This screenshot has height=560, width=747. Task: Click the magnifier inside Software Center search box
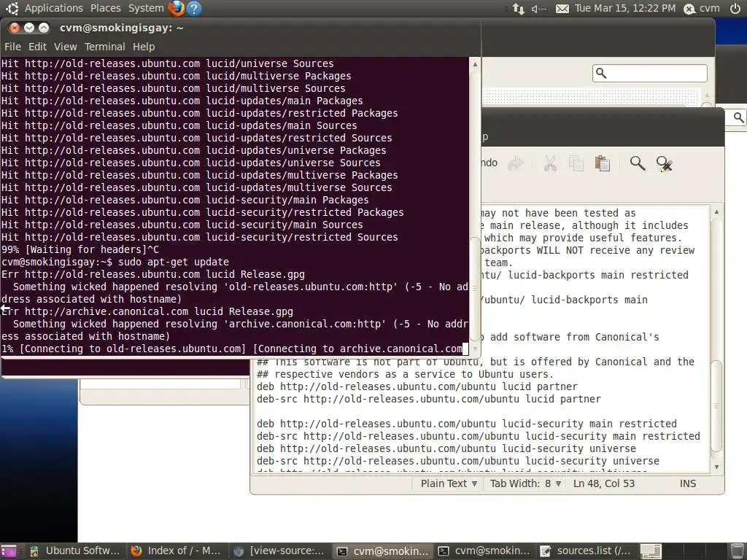601,73
